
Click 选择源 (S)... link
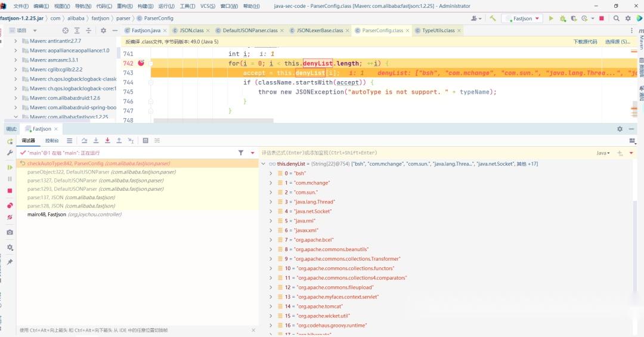[617, 42]
